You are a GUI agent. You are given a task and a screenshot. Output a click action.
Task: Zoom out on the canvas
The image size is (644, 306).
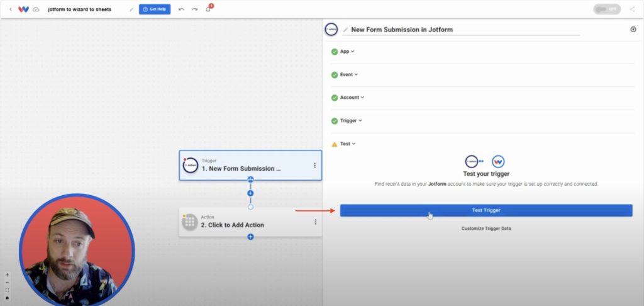[x=7, y=283]
